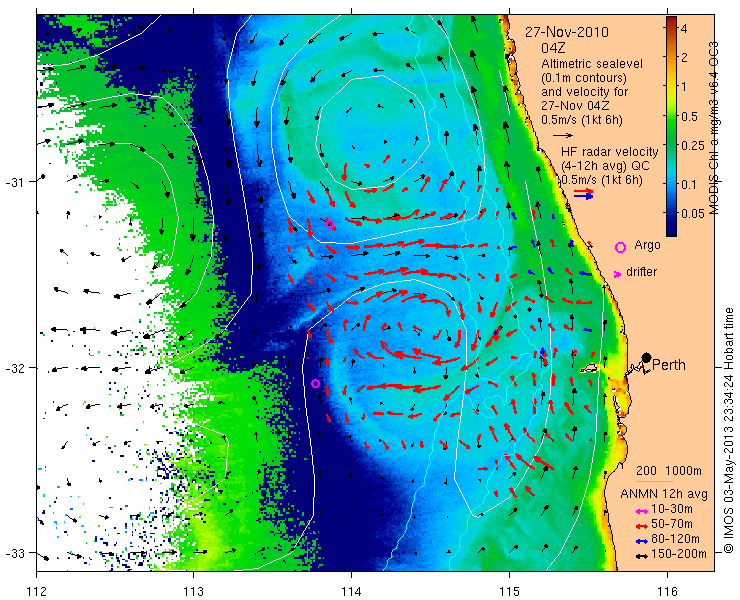Click the IMOS copyright timestamp text
Image resolution: width=740 pixels, height=600 pixels.
pos(729,430)
